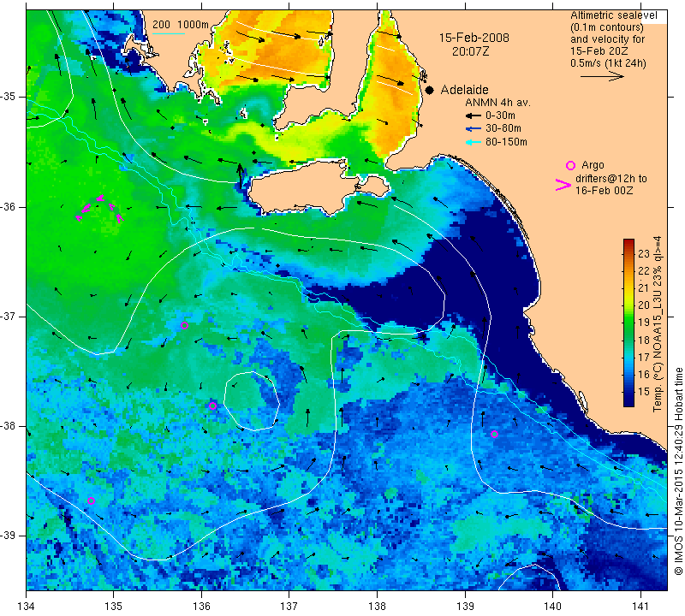The width and height of the screenshot is (685, 616).
Task: Click the 'Argo' legend label
Action: [x=593, y=165]
